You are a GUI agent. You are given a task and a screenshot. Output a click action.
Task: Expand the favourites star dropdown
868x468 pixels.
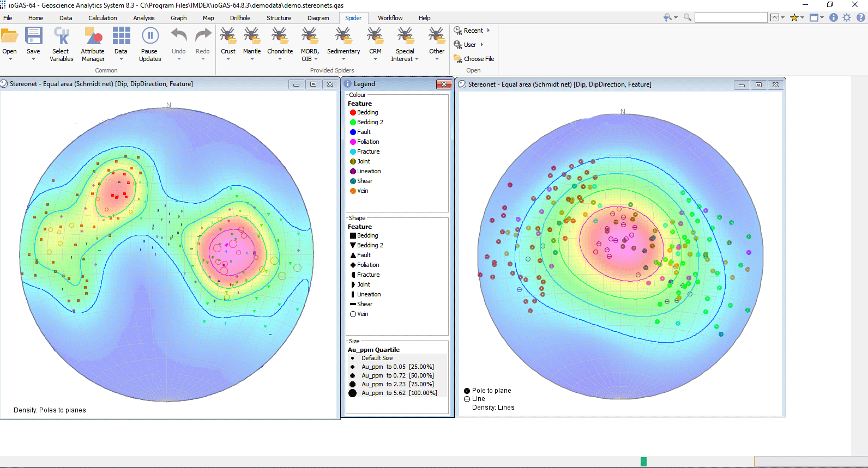pyautogui.click(x=802, y=17)
